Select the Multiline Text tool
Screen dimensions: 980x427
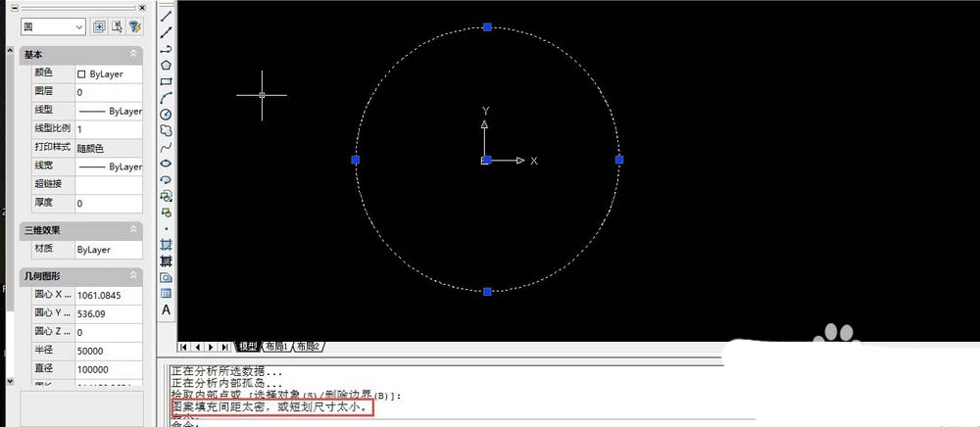[x=167, y=309]
